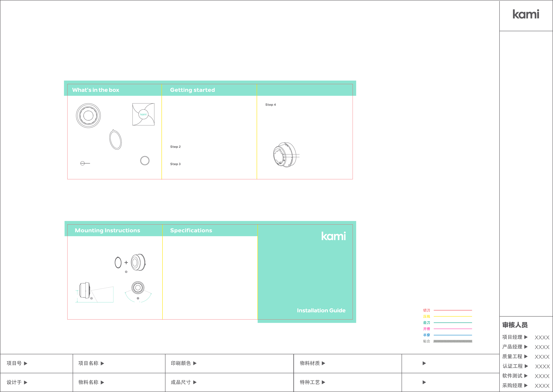553x392 pixels.
Task: Click the 印刷颜色 field label
Action: coord(181,363)
